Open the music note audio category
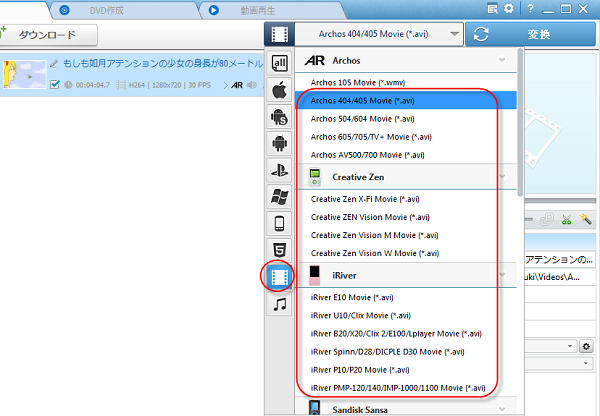600x416 pixels. click(x=279, y=304)
